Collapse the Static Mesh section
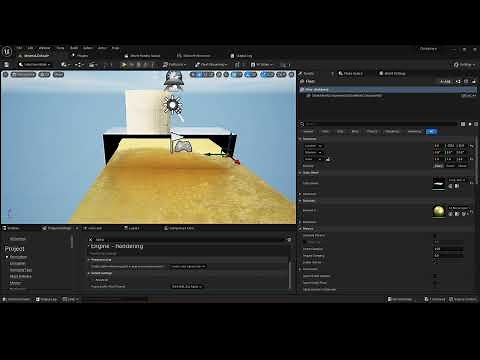Screen dimensions: 480x360 click(x=300, y=173)
